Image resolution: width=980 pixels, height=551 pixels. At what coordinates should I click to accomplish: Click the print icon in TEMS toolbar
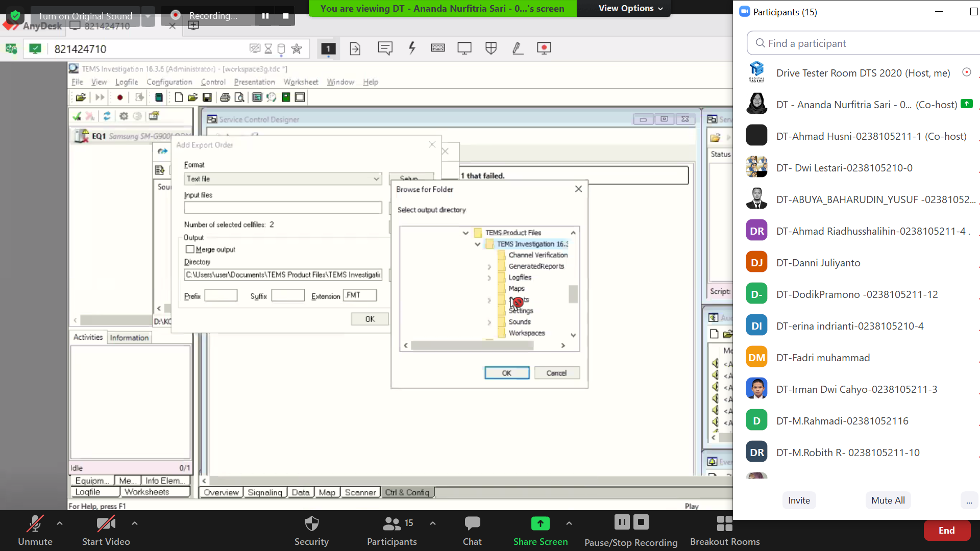(225, 97)
